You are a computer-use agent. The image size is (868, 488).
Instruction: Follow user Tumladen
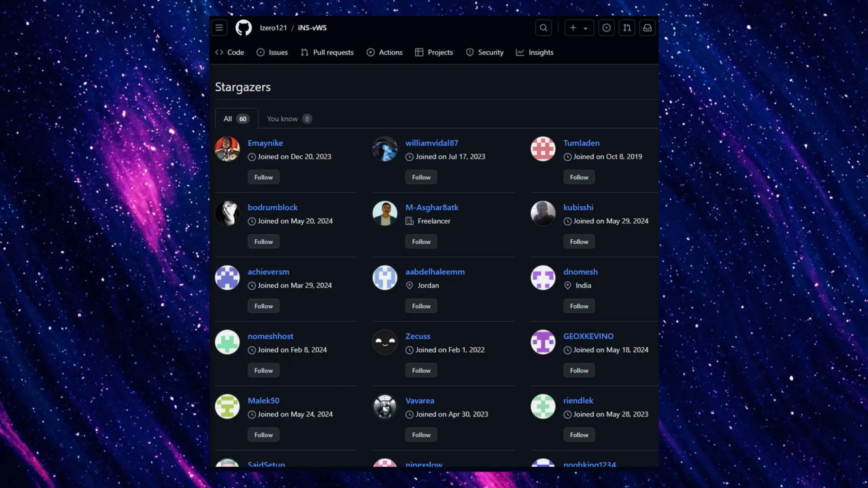579,177
